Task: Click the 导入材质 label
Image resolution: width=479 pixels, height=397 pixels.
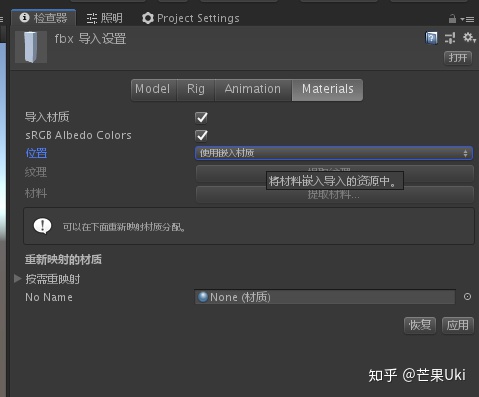Action: tap(47, 117)
